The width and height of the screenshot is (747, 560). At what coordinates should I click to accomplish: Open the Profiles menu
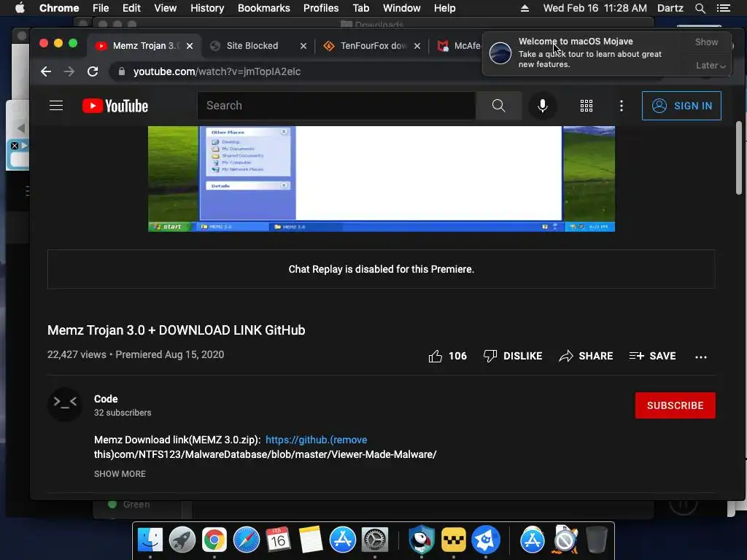coord(321,8)
